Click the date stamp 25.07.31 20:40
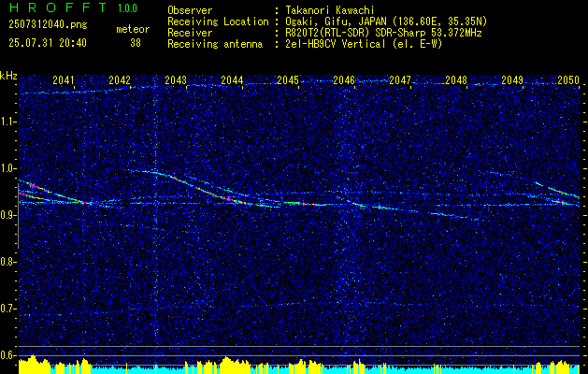588x374 pixels. coord(48,43)
